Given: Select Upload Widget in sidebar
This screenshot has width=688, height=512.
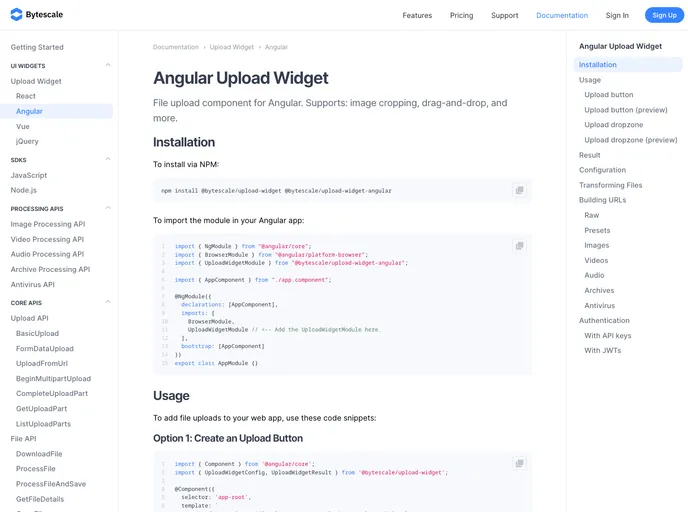Looking at the screenshot, I should point(36,81).
